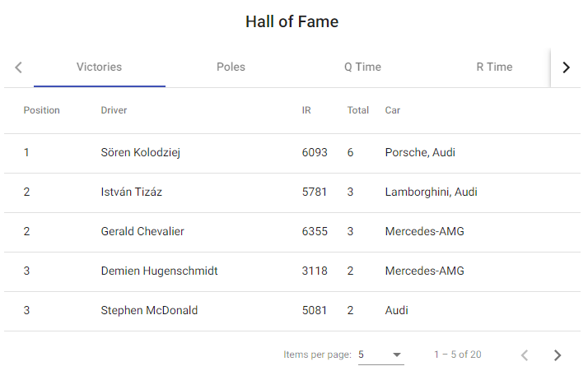Screen dimensions: 588x380
Task: Click position 1 in the first row
Action: pyautogui.click(x=26, y=152)
